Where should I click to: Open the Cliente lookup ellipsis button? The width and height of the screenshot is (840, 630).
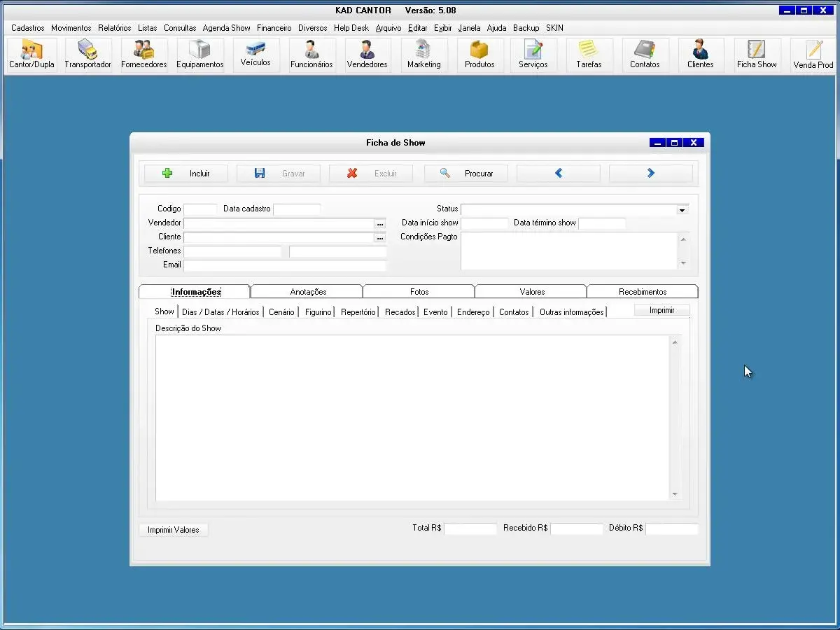pyautogui.click(x=380, y=237)
